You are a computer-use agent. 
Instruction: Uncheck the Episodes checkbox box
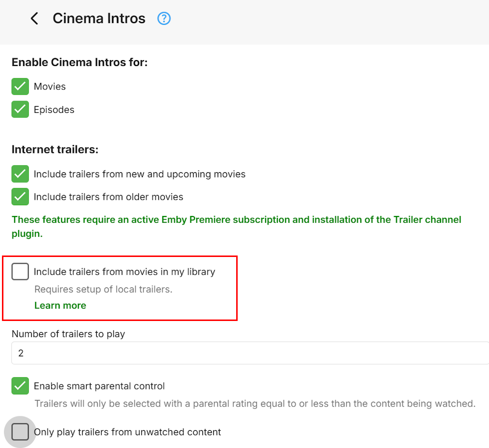(20, 109)
